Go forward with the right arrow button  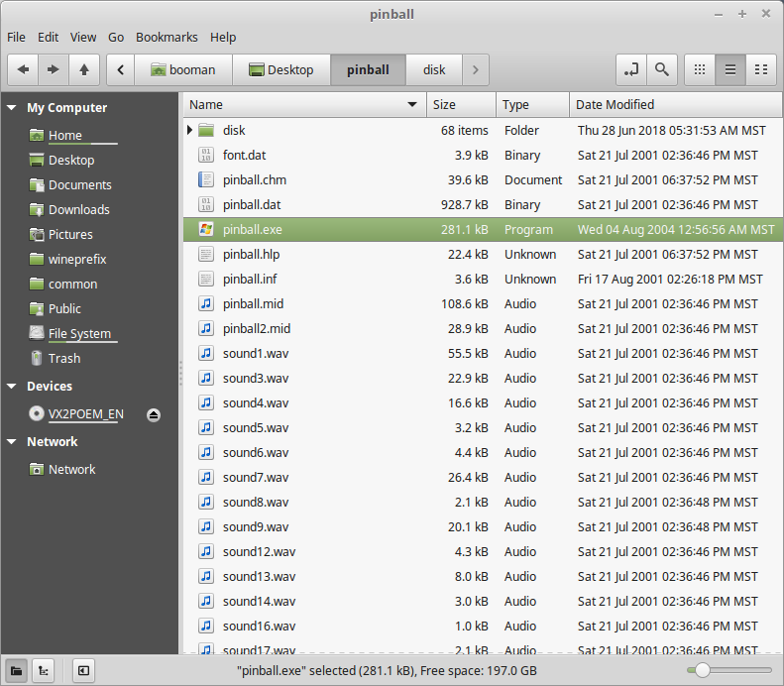[53, 69]
